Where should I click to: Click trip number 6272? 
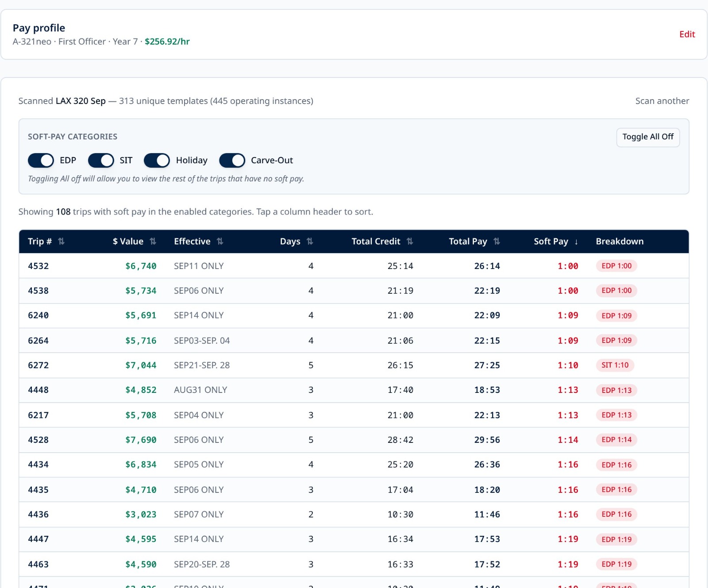pyautogui.click(x=38, y=365)
